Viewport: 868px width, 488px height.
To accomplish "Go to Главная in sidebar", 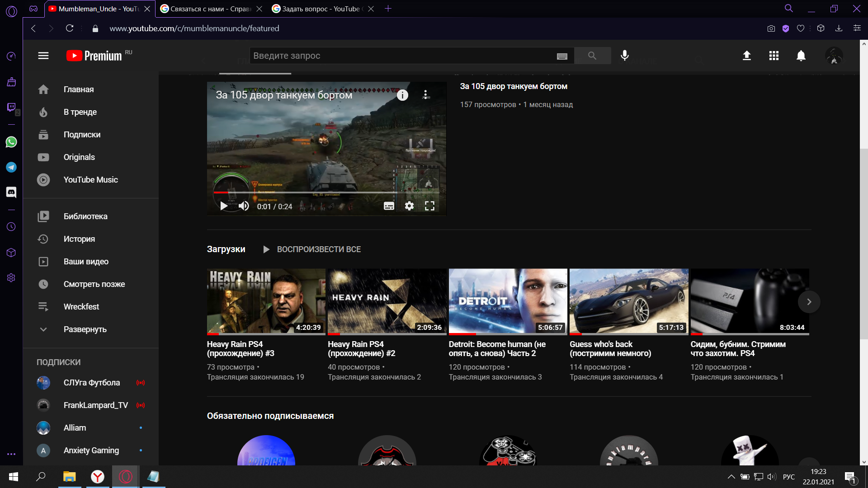I will tap(90, 89).
